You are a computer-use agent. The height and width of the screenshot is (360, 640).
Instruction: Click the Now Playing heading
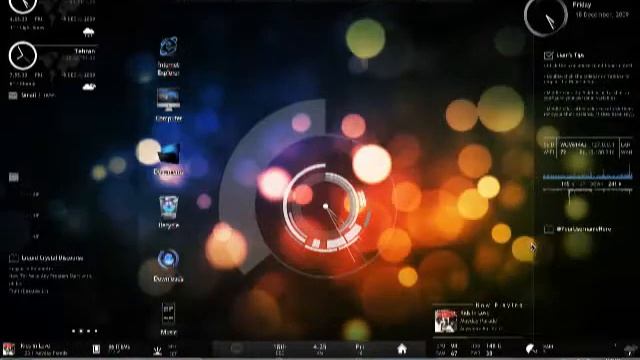(499, 305)
